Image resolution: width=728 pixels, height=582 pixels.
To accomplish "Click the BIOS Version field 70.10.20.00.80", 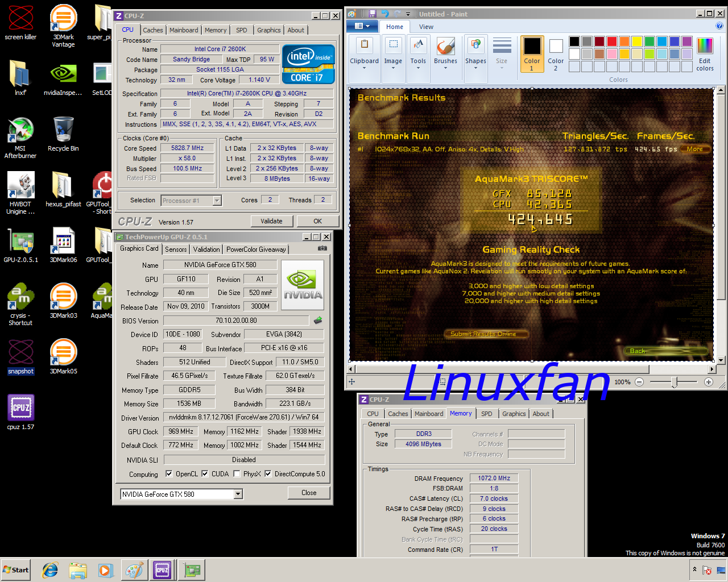I will (x=236, y=321).
